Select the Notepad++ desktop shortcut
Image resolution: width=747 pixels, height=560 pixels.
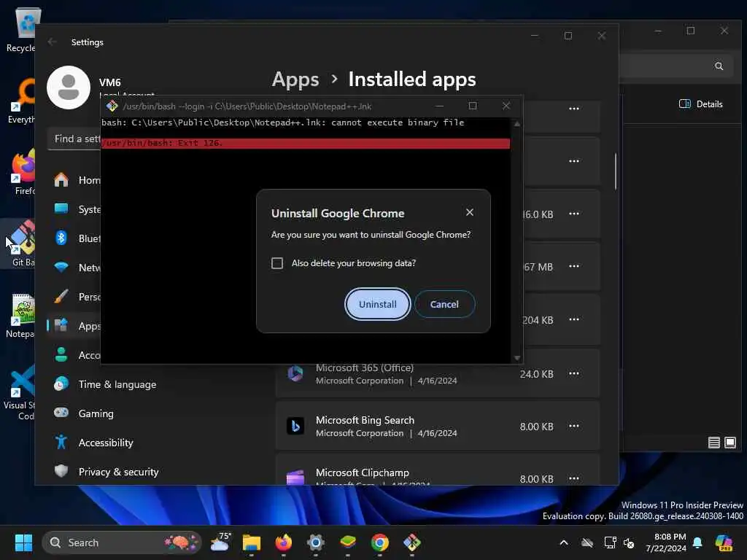coord(21,316)
